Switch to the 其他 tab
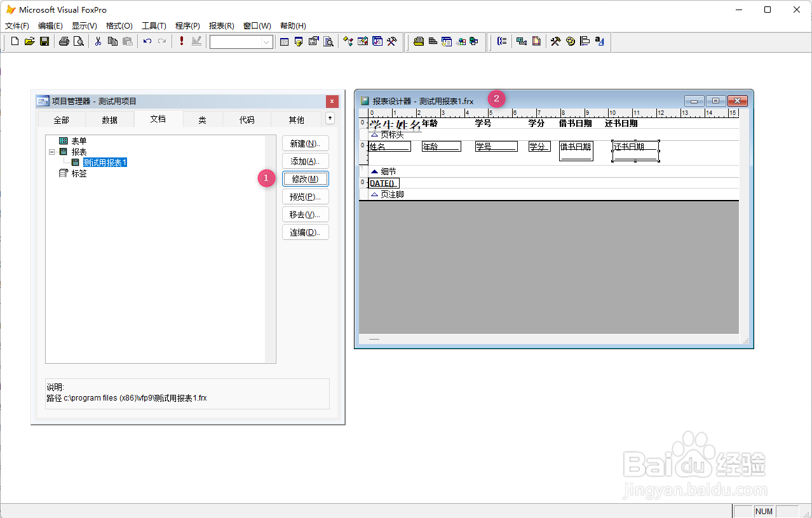The width and height of the screenshot is (812, 518). click(296, 119)
